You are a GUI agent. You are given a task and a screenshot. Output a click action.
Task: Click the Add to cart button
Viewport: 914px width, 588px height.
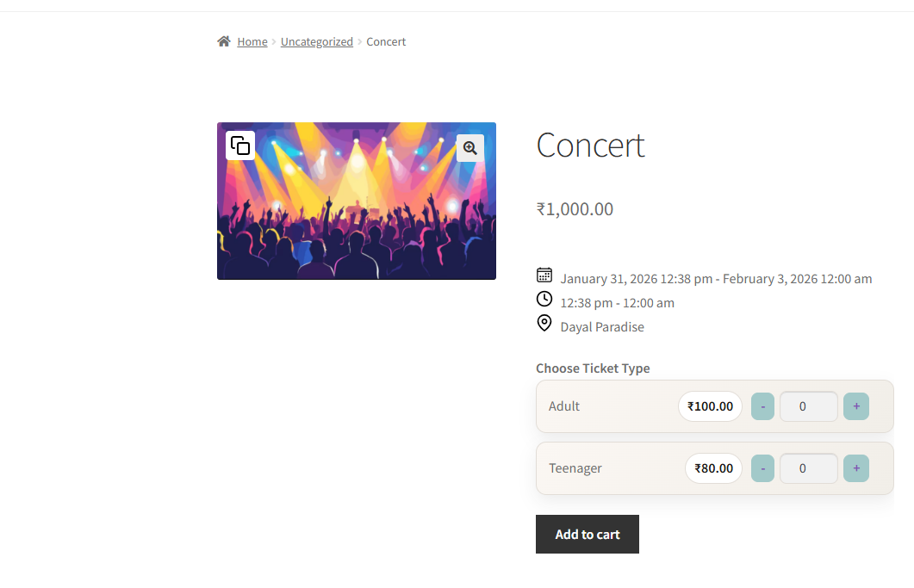point(587,534)
